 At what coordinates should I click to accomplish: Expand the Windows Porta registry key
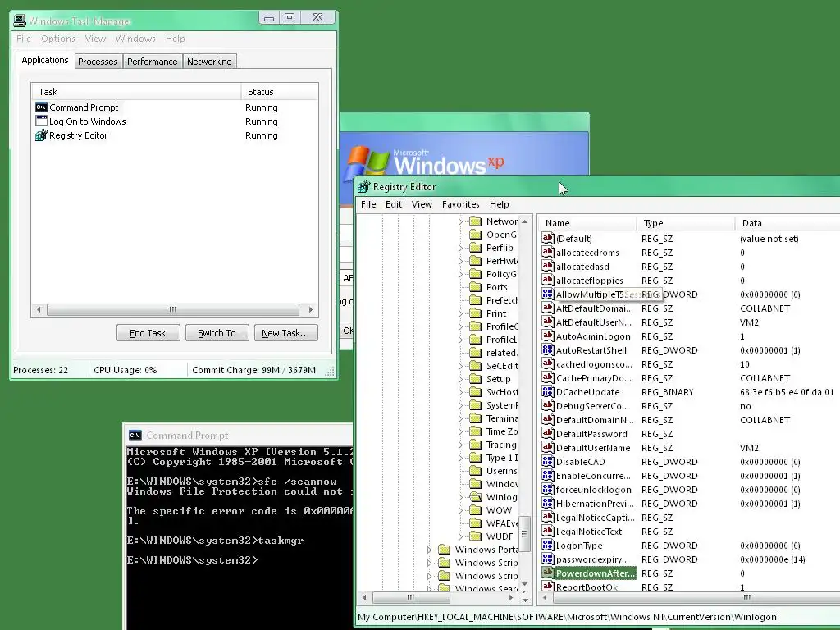coord(428,550)
